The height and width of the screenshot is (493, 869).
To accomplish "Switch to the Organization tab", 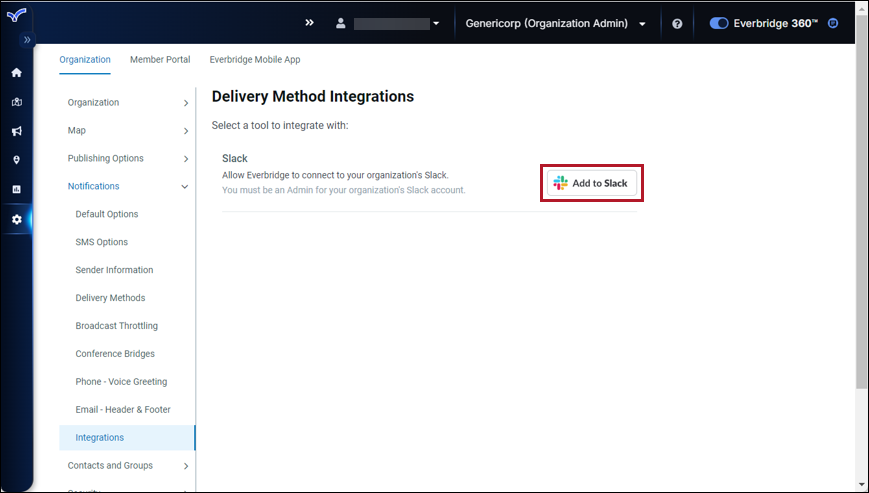I will pyautogui.click(x=85, y=60).
